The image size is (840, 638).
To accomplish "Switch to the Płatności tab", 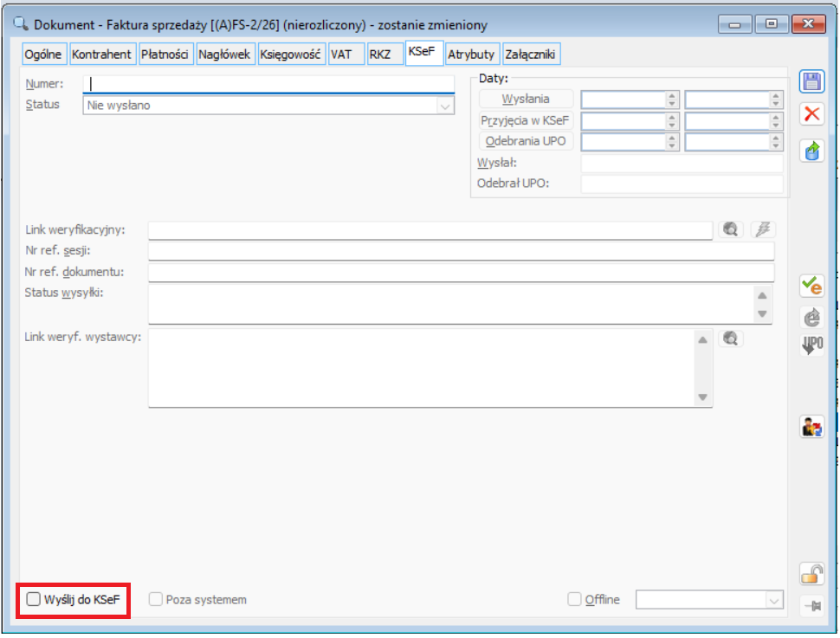I will click(x=165, y=55).
